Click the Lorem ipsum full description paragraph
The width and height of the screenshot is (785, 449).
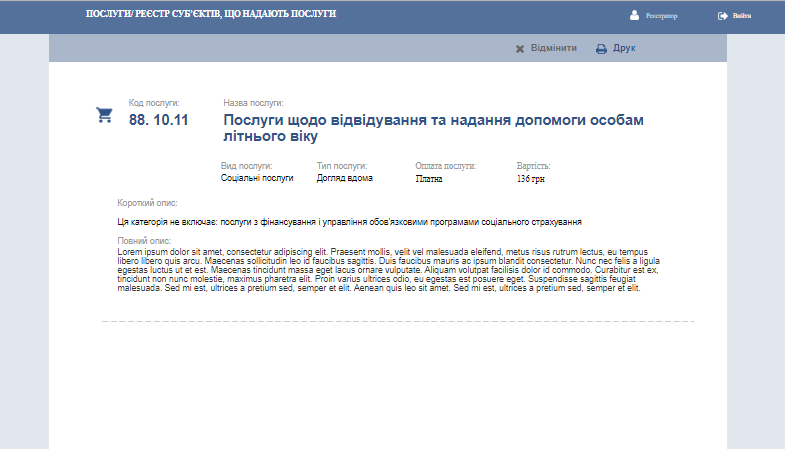click(388, 269)
